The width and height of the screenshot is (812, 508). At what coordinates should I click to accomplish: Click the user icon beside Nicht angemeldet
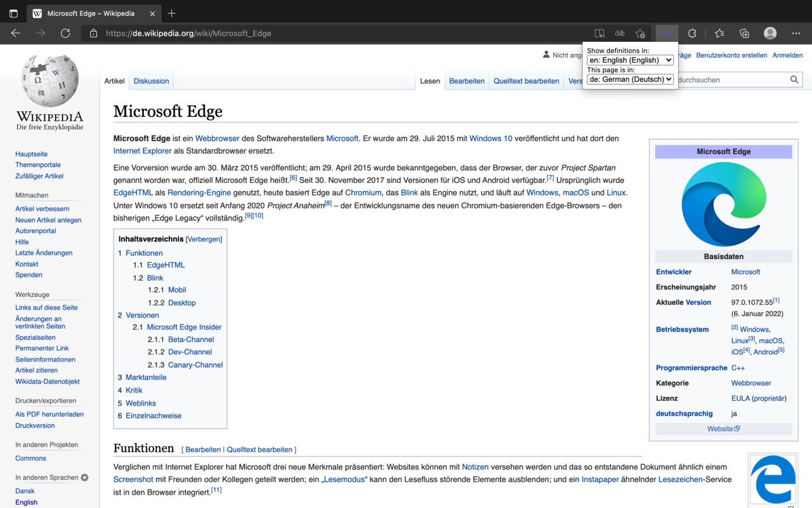[x=546, y=55]
